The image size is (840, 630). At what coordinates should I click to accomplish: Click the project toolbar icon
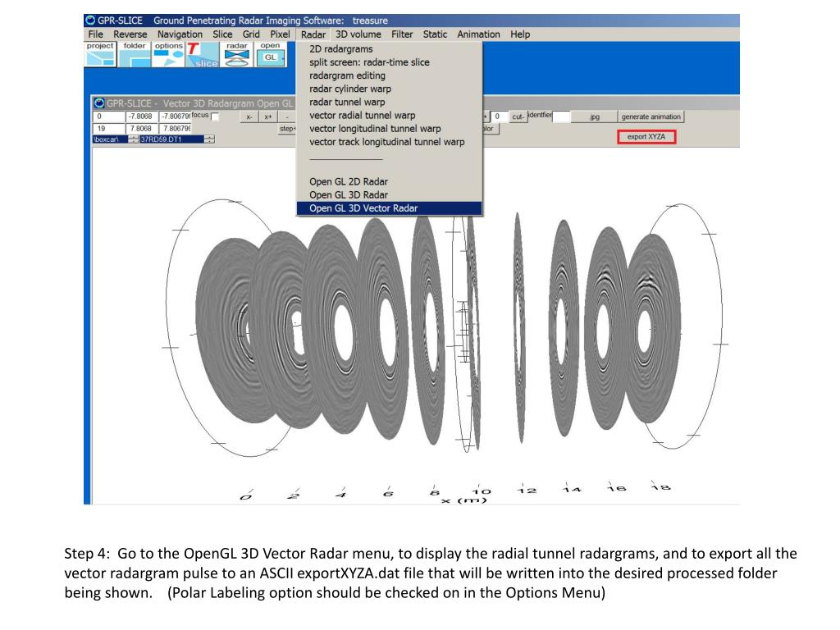100,55
